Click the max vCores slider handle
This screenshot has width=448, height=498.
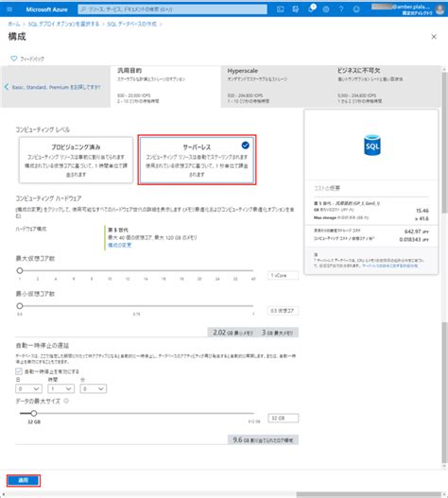[x=20, y=270]
